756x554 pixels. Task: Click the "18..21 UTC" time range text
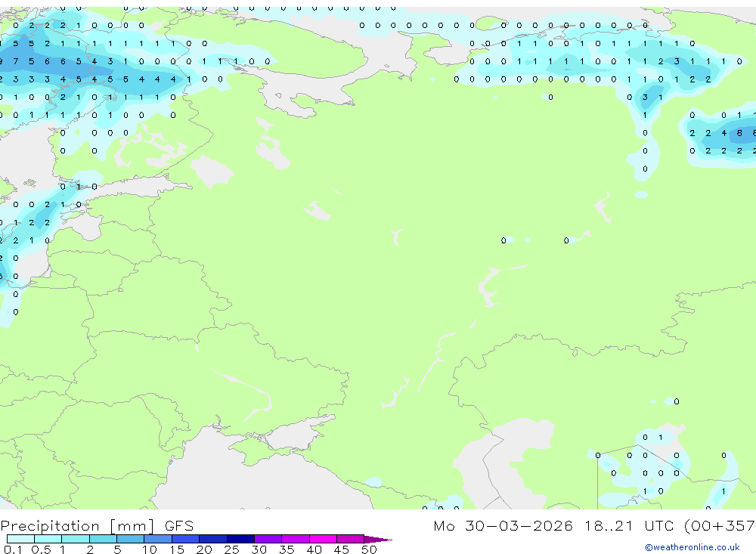click(629, 525)
